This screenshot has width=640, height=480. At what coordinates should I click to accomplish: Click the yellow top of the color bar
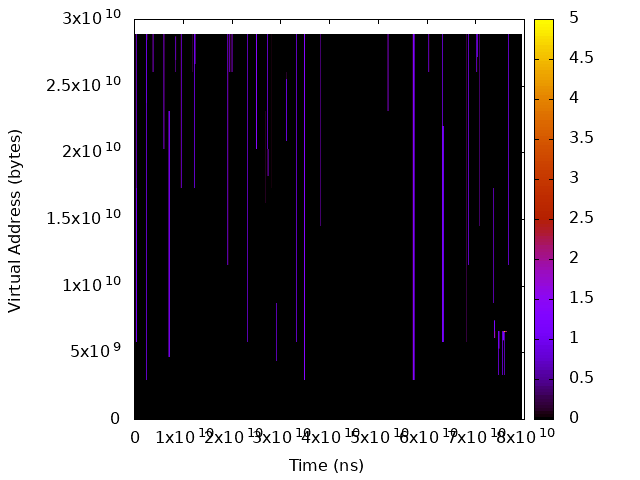tap(543, 23)
